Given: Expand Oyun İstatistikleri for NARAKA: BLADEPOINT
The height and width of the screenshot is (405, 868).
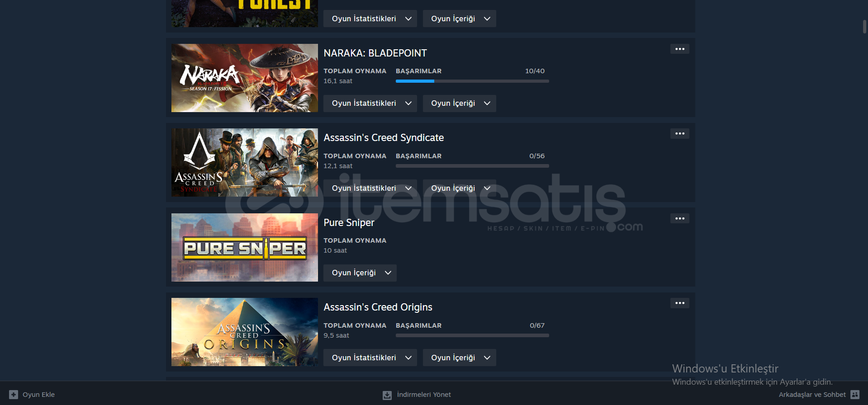Looking at the screenshot, I should (x=370, y=104).
